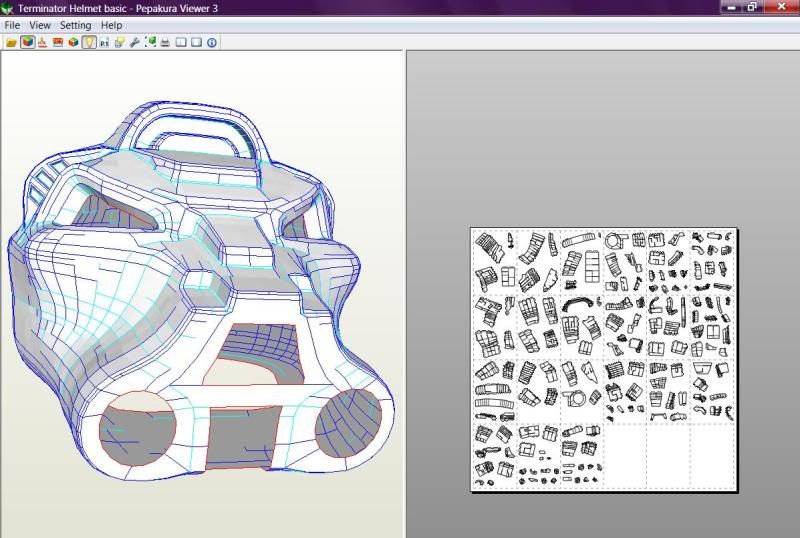The image size is (800, 538).
Task: Toggle the textured 3D cube display button
Action: 28,42
